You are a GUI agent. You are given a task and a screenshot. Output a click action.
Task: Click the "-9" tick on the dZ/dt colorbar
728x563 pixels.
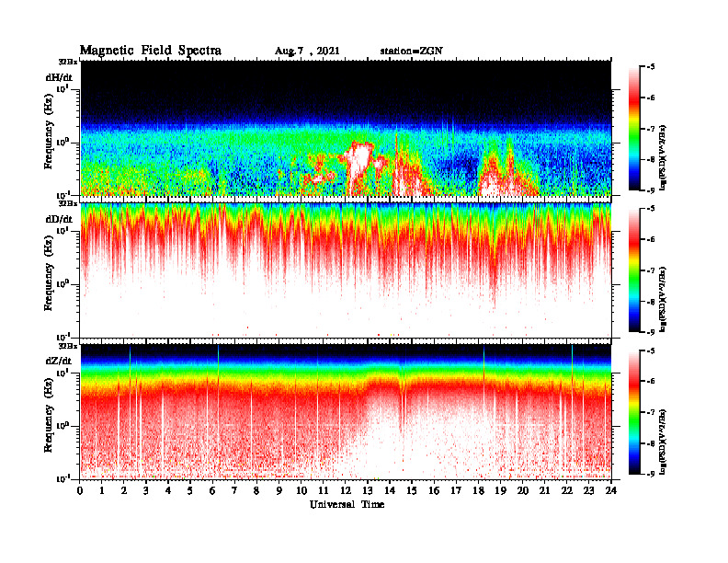651,474
